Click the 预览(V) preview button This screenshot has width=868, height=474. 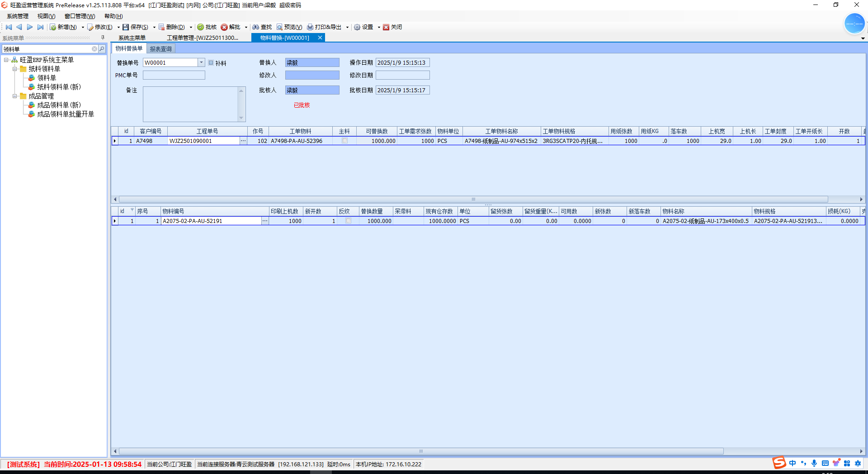click(x=289, y=27)
